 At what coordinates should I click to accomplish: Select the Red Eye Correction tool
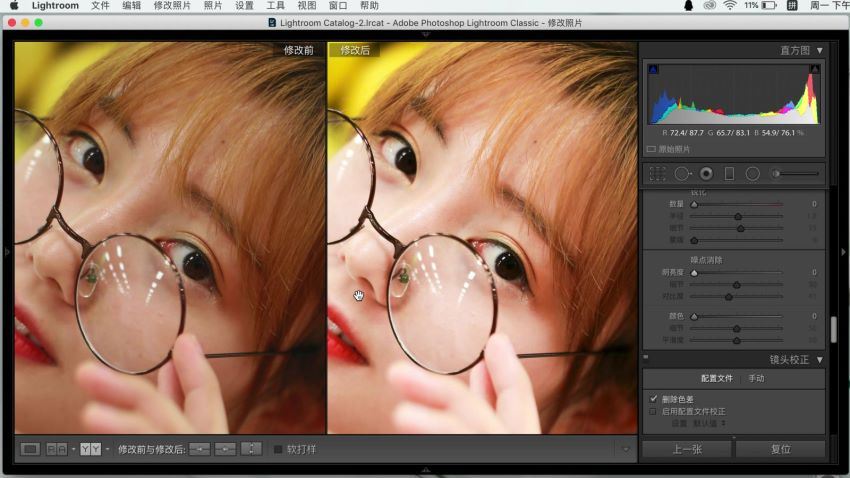pyautogui.click(x=706, y=173)
